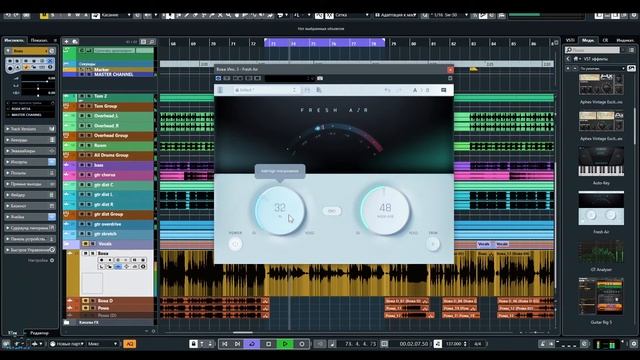
Task: Click the orange AQ button in lower bar
Action: tap(129, 344)
